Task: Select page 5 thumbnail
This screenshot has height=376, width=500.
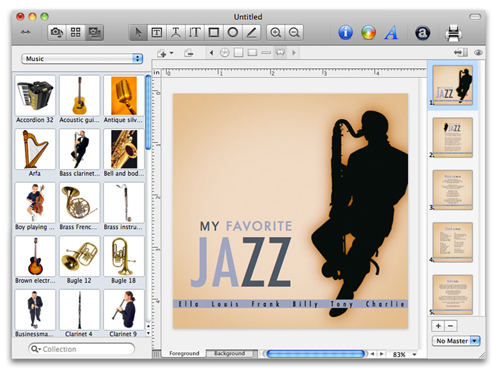Action: click(452, 295)
